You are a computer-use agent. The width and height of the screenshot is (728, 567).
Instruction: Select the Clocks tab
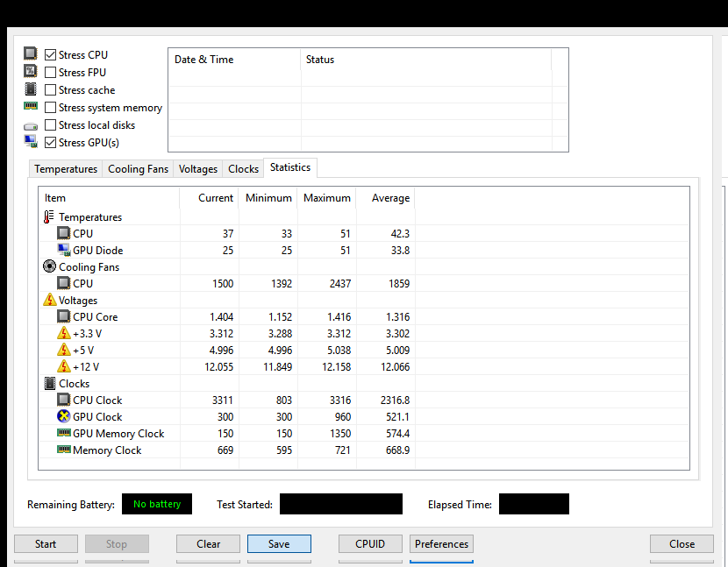click(243, 169)
